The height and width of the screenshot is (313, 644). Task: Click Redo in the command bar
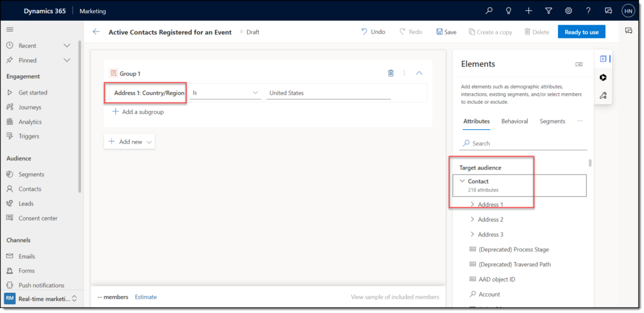pos(411,31)
